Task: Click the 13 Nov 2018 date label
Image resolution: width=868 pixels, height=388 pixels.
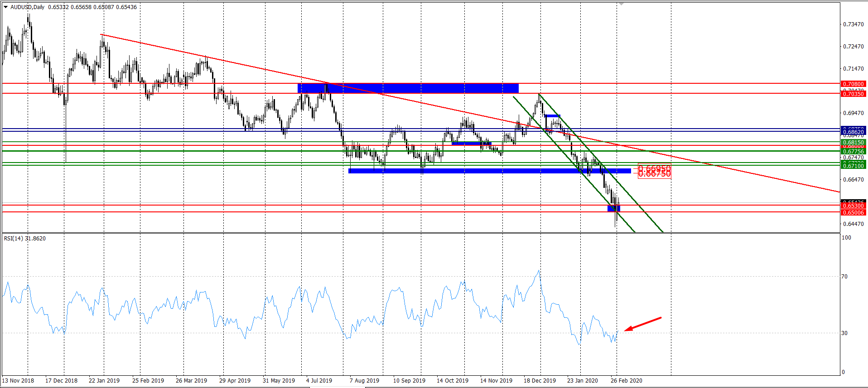Action: tap(18, 380)
